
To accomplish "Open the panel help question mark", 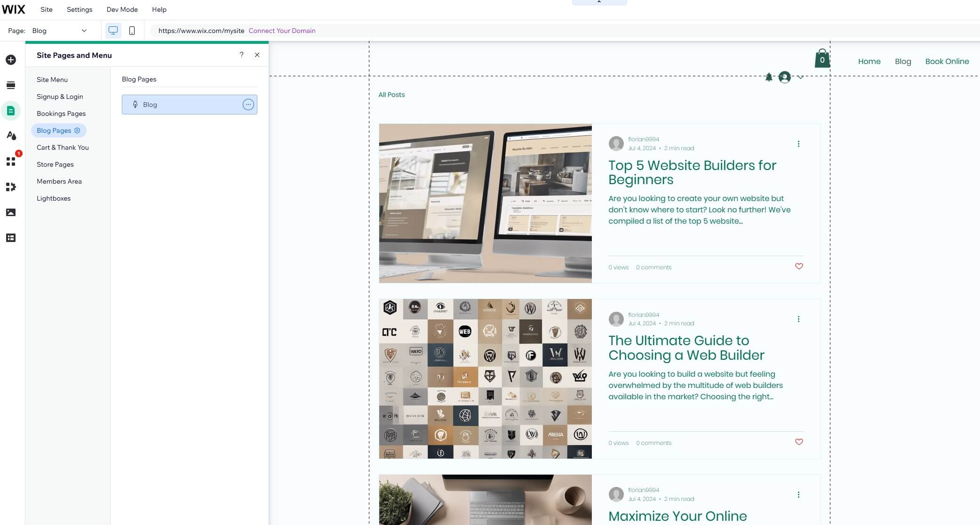I will pos(241,55).
